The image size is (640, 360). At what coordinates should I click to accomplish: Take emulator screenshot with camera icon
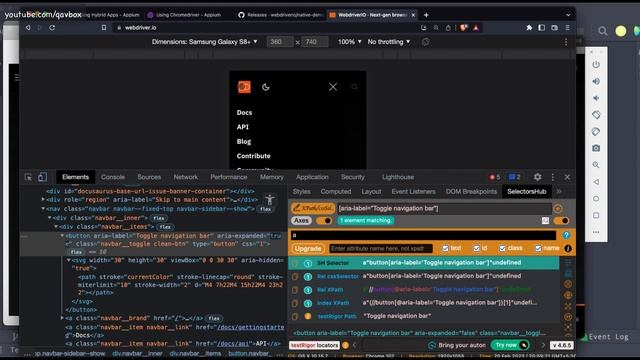point(596,148)
